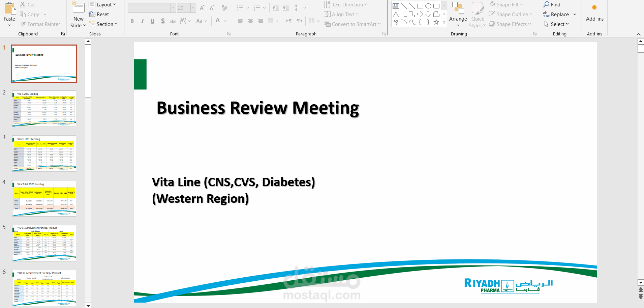Open the Add-ins button
The image size is (644, 308).
[594, 13]
